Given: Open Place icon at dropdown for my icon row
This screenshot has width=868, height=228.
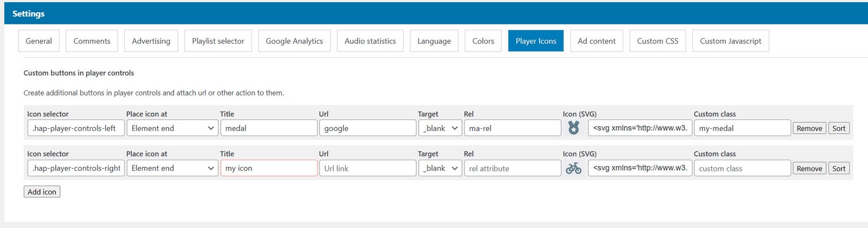Looking at the screenshot, I should tap(172, 168).
